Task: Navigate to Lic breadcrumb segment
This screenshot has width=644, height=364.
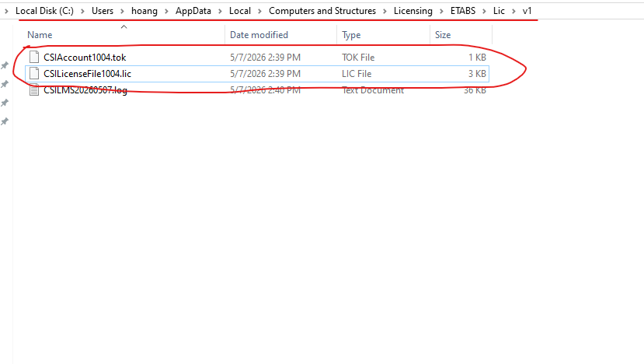Action: point(499,11)
